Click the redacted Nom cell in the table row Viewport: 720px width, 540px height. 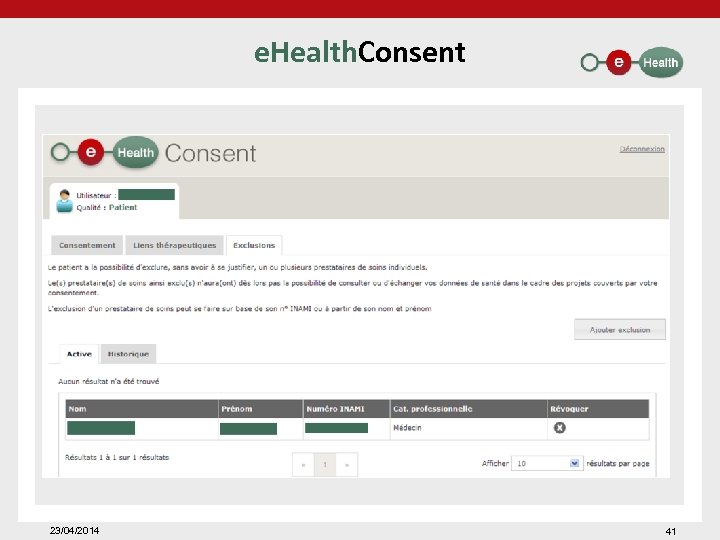pyautogui.click(x=101, y=428)
